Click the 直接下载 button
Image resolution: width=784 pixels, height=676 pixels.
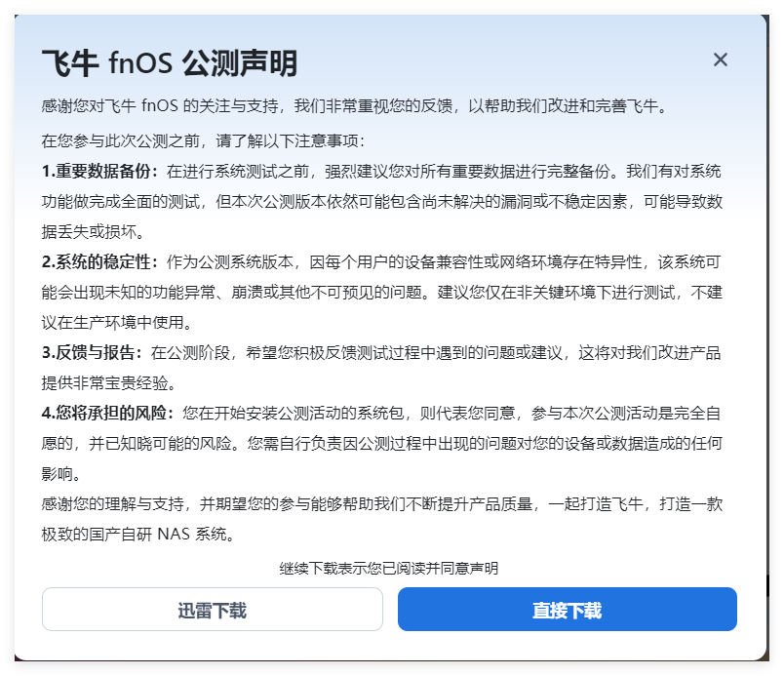[567, 610]
